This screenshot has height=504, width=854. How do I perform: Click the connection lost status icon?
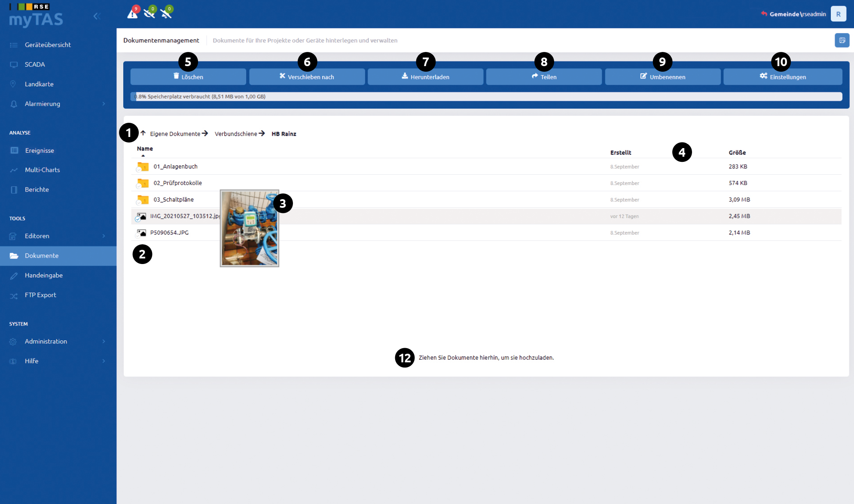[149, 13]
